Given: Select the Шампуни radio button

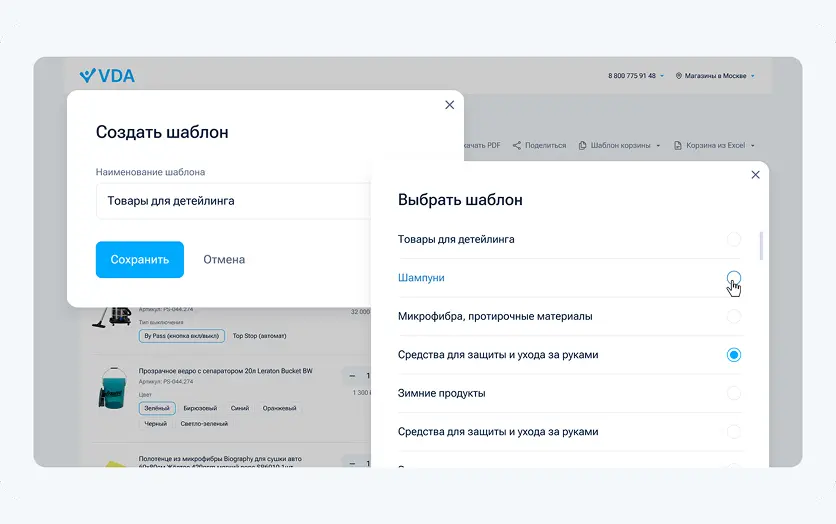Looking at the screenshot, I should tap(734, 278).
